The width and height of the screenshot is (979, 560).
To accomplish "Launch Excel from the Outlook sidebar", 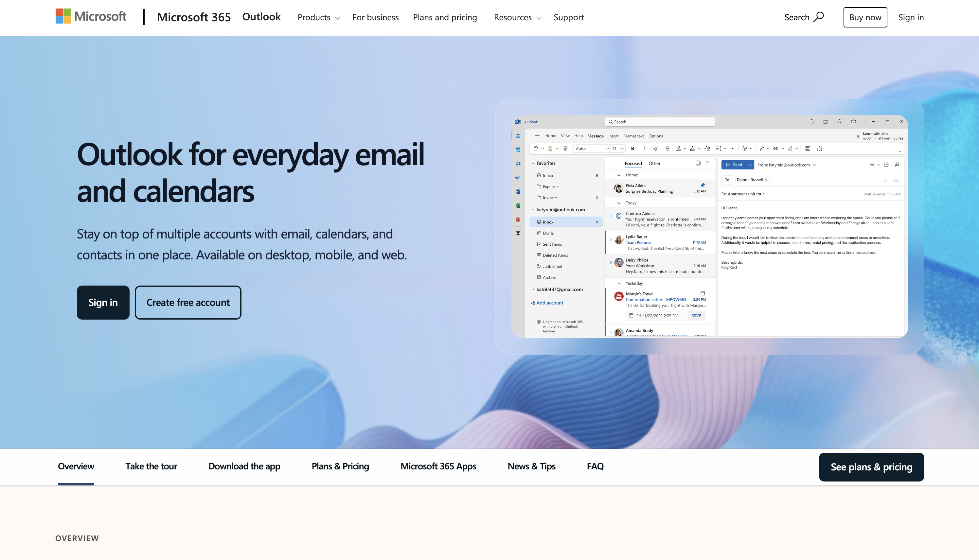I will (518, 206).
